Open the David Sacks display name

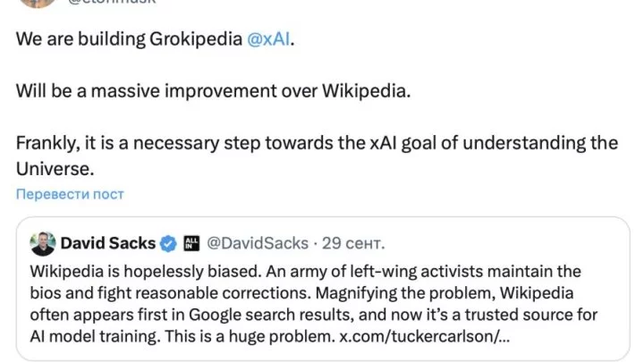[106, 243]
